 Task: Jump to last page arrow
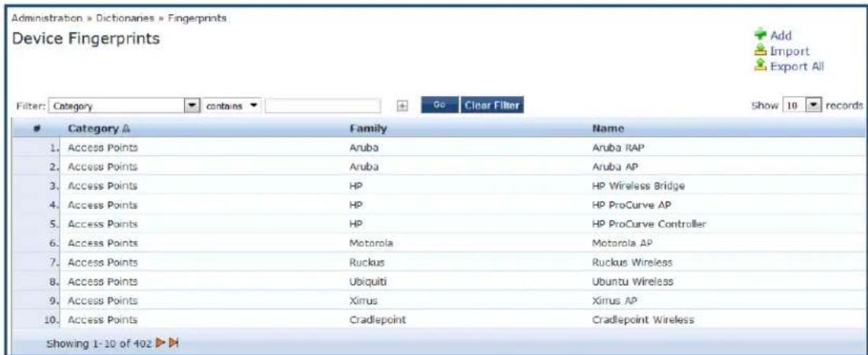[173, 343]
